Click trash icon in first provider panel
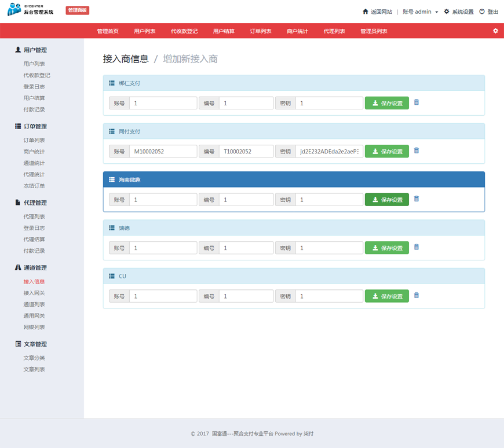 pyautogui.click(x=417, y=102)
